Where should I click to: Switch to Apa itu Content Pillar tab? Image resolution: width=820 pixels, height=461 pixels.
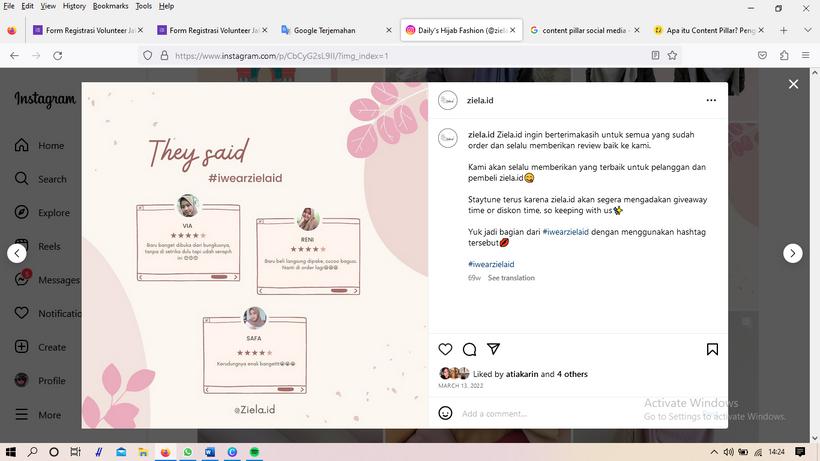pyautogui.click(x=709, y=30)
